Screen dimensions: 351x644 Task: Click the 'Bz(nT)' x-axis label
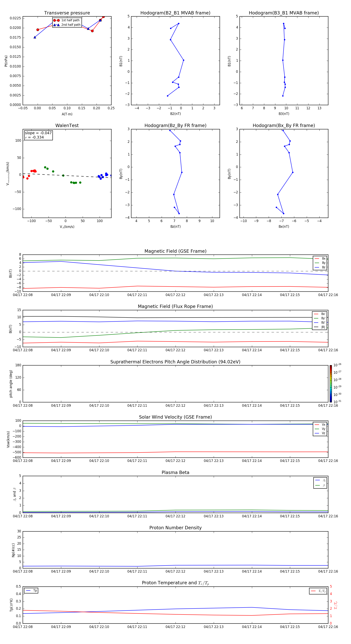[175, 227]
